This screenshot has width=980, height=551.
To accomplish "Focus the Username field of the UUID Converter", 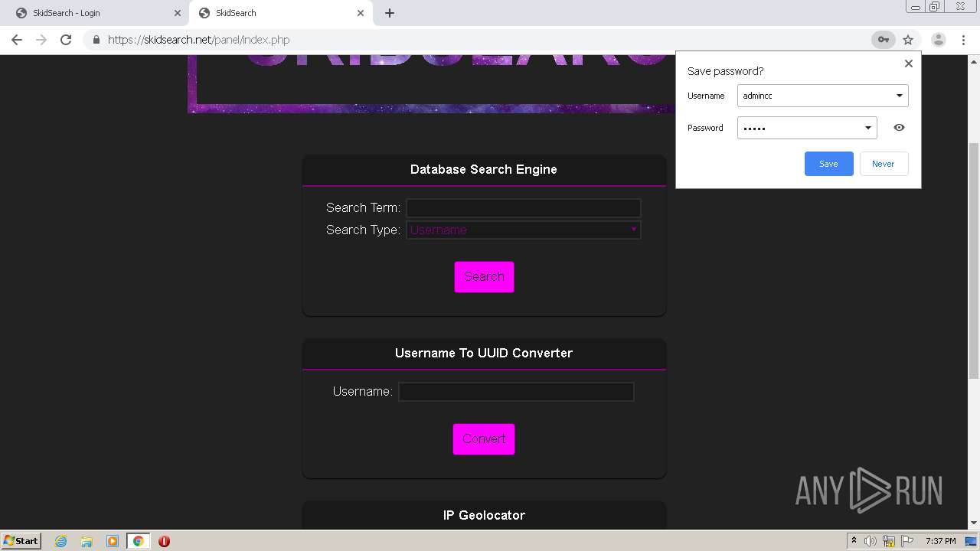I will coord(516,392).
